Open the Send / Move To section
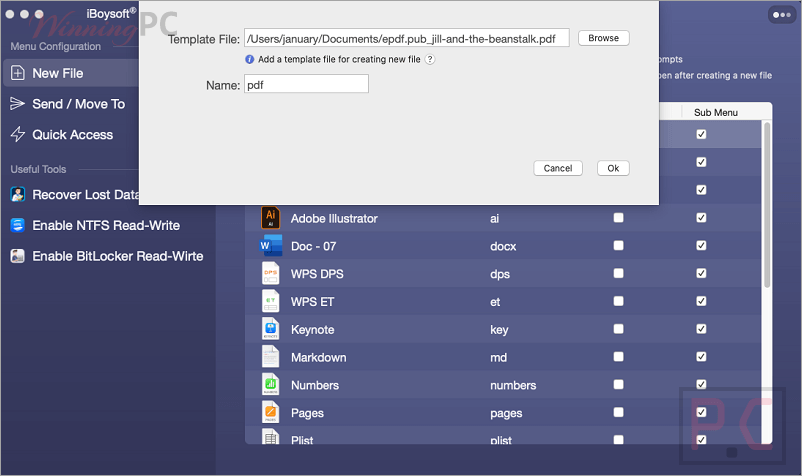 78,104
